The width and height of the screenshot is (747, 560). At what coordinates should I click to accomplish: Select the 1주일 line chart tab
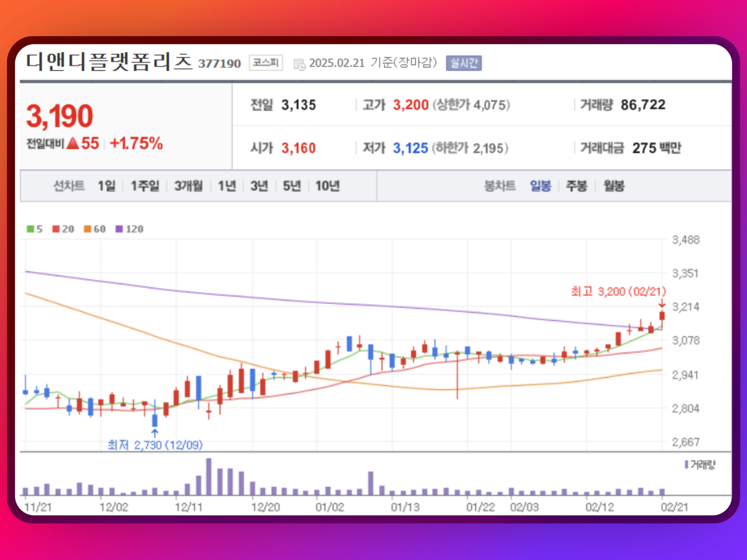coord(145,186)
